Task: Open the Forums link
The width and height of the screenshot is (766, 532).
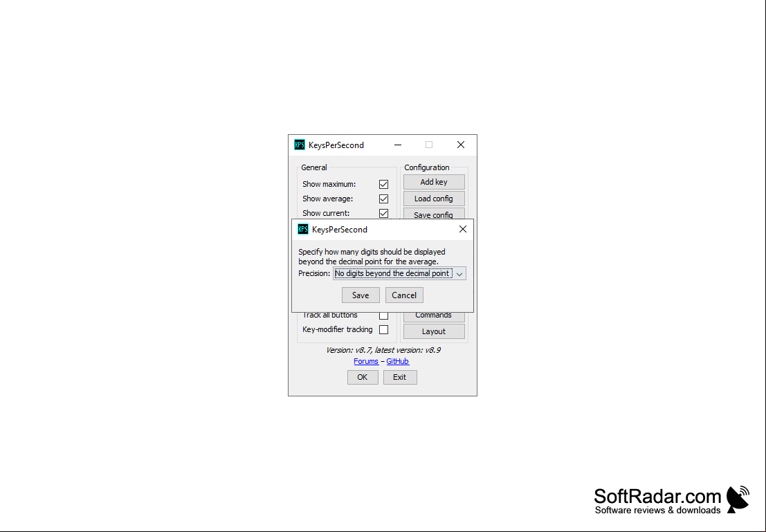Action: [x=366, y=361]
